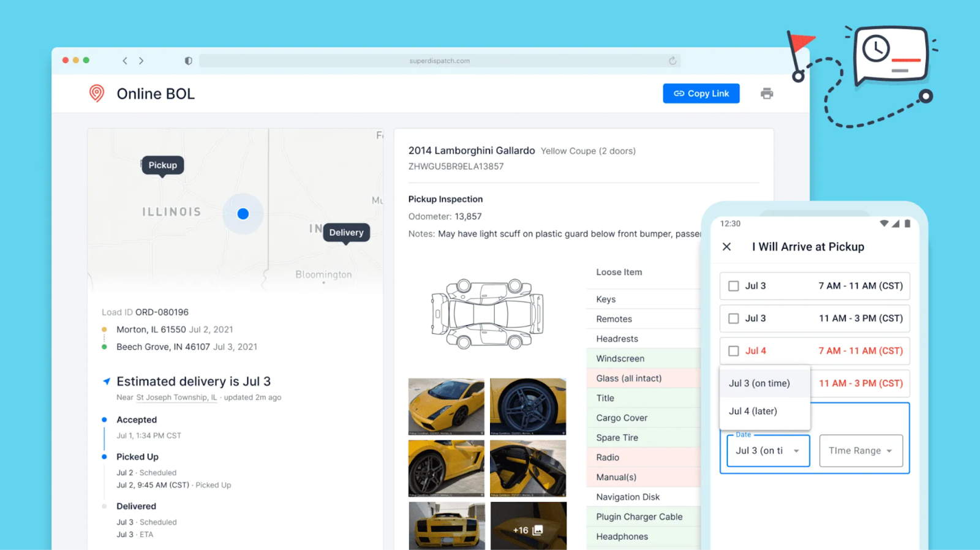Click the Picked Up status entry
The width and height of the screenshot is (980, 550).
pos(137,457)
